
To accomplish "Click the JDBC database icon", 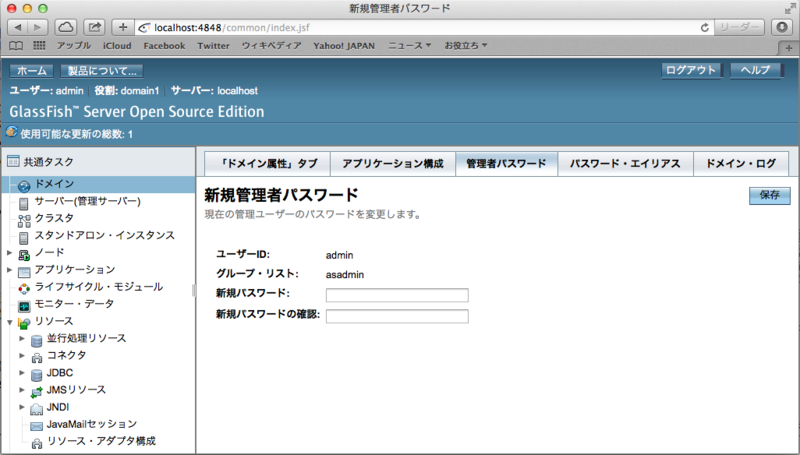I will [x=37, y=375].
